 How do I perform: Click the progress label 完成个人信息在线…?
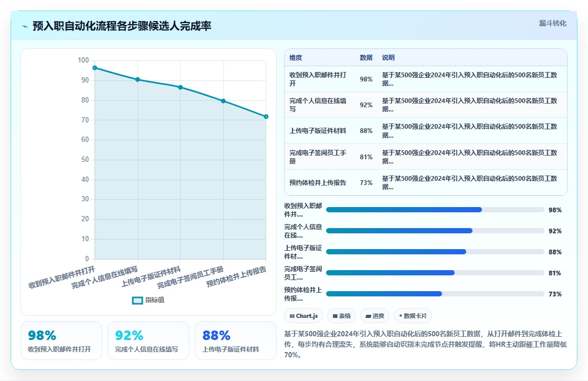coord(303,231)
